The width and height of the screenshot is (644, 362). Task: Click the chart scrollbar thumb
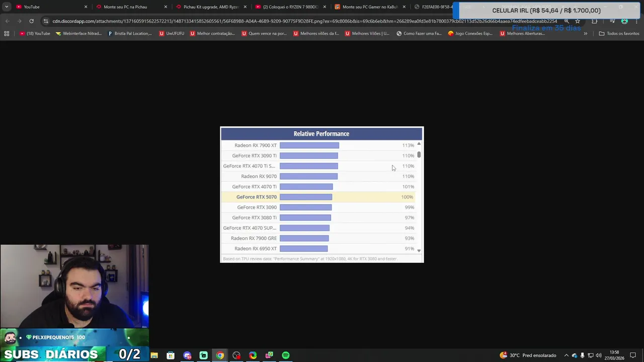419,154
